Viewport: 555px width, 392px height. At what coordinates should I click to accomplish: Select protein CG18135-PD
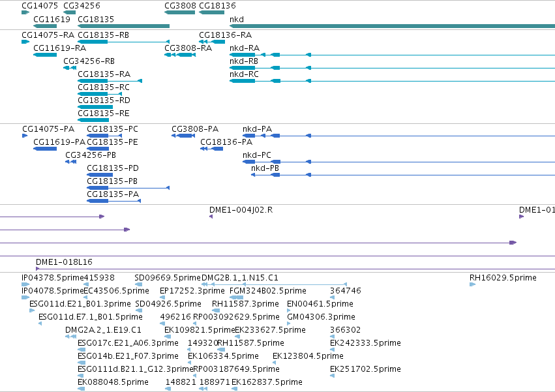tap(100, 175)
